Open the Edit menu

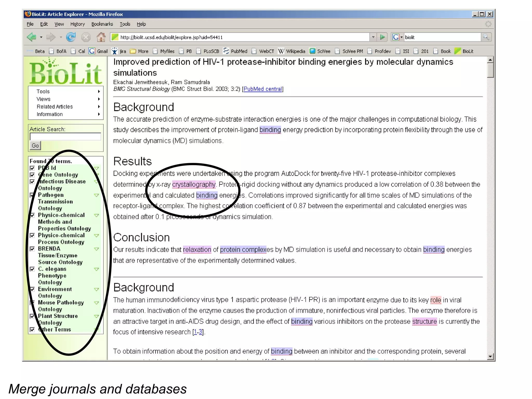click(44, 24)
